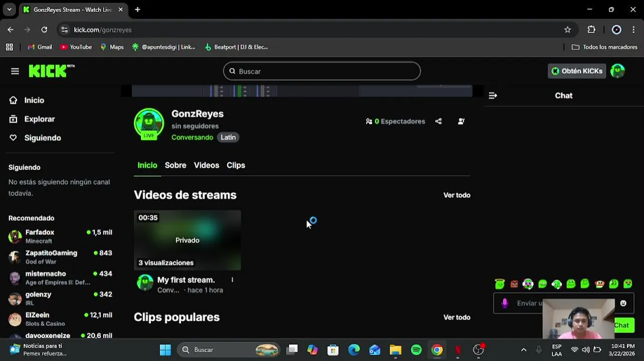
Task: Open the Windows Start menu
Action: point(165,350)
